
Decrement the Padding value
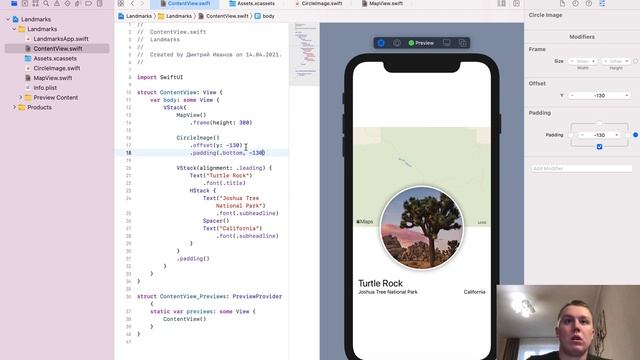582,135
